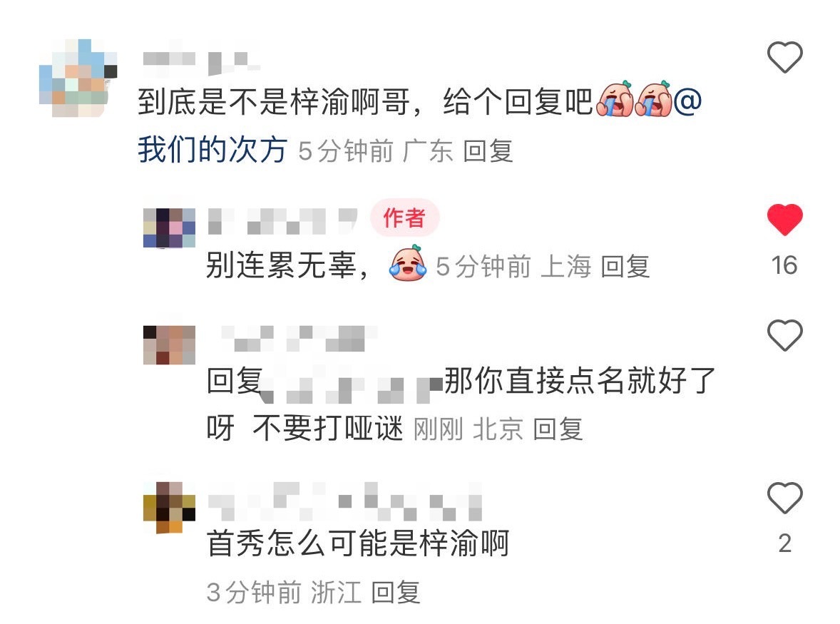This screenshot has height=624, width=840.
Task: Tap the first crying emoji in top comment
Action: pyautogui.click(x=615, y=99)
